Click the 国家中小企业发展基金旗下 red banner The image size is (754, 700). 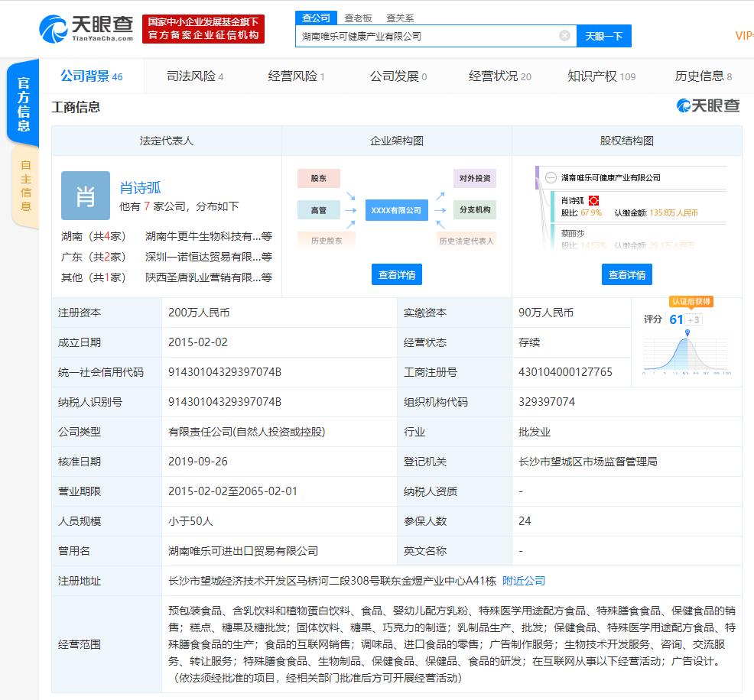[x=203, y=29]
